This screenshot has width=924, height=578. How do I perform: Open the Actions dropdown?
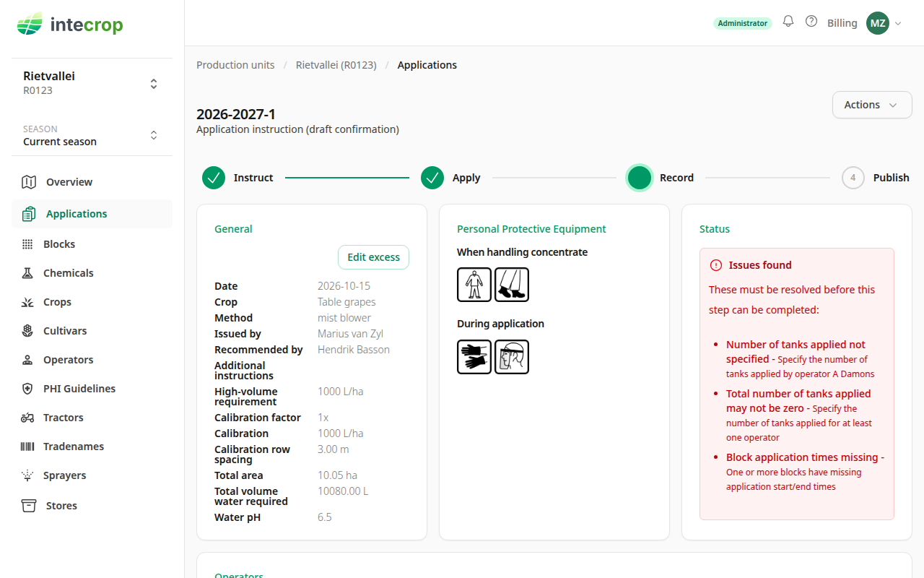(872, 105)
